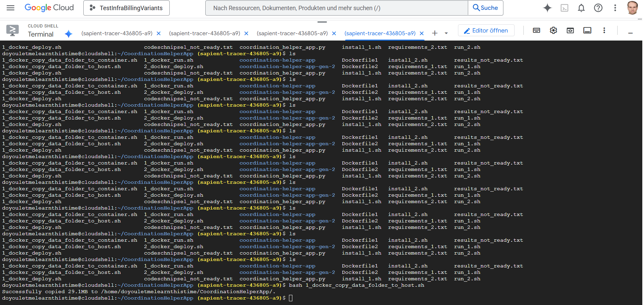Screen dimensions: 644x305
Task: Close the first sapient-tracer terminal tab
Action: coord(159,34)
